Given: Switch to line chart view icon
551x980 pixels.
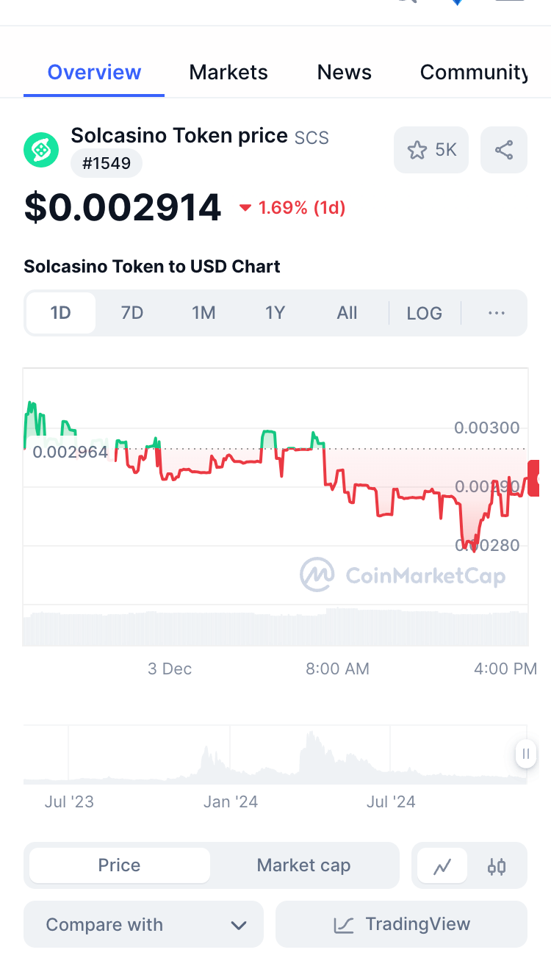Looking at the screenshot, I should 442,867.
